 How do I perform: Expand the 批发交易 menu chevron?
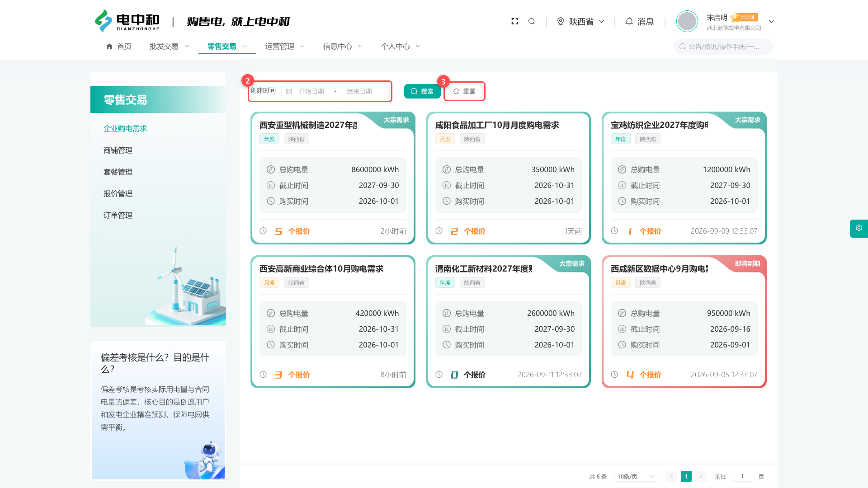point(187,46)
